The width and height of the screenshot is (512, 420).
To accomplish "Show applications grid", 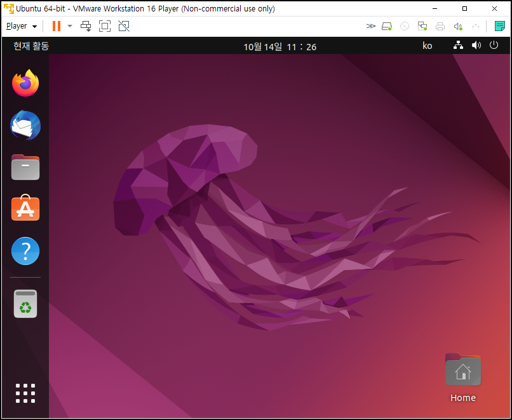I will 25,393.
